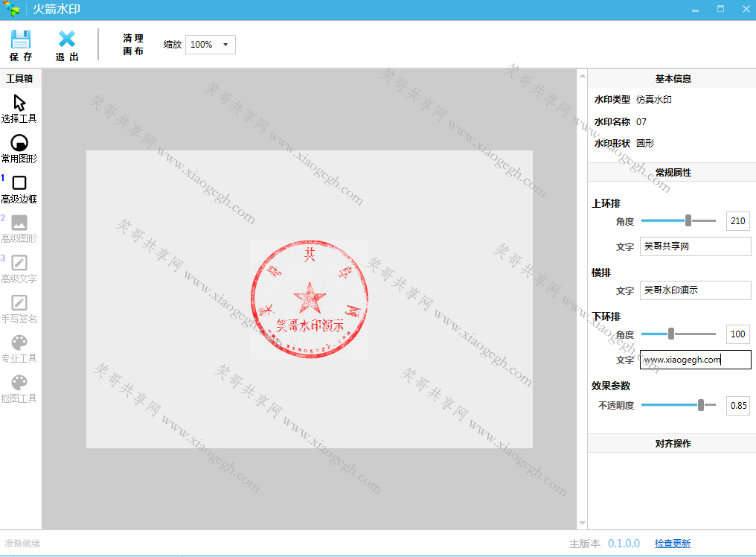The width and height of the screenshot is (756, 557).
Task: Click the 火箭水印 app logo icon
Action: click(x=11, y=9)
